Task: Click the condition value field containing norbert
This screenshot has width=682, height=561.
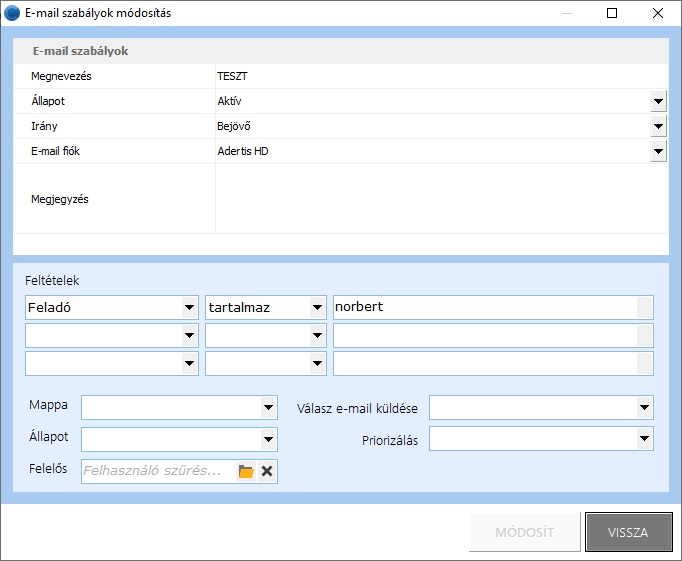Action: point(485,308)
